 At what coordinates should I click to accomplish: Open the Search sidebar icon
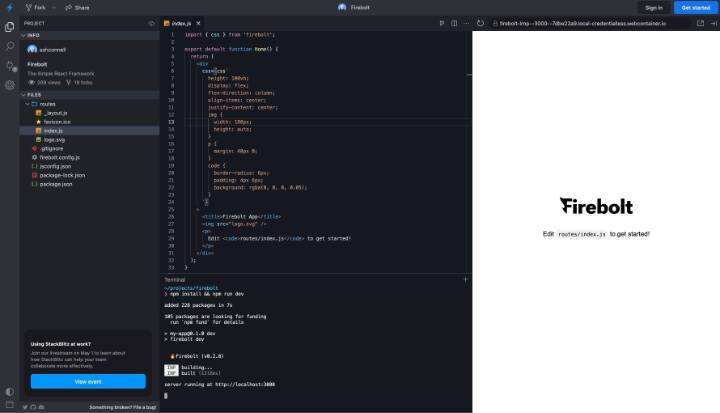tap(9, 46)
